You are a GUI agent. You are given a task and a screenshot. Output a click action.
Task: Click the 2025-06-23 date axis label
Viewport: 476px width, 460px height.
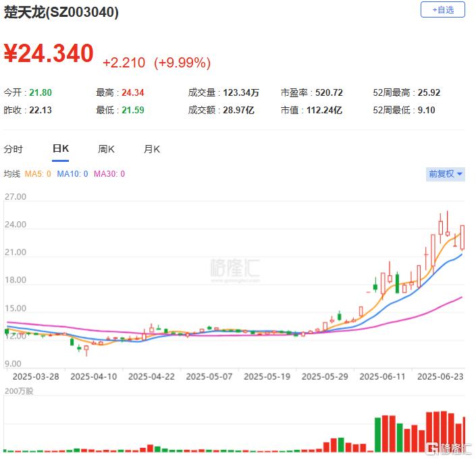[440, 376]
